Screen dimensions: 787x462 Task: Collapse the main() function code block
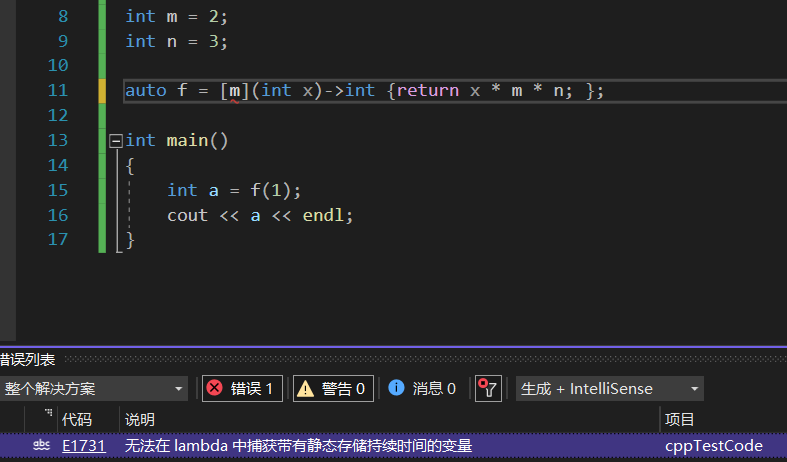116,141
